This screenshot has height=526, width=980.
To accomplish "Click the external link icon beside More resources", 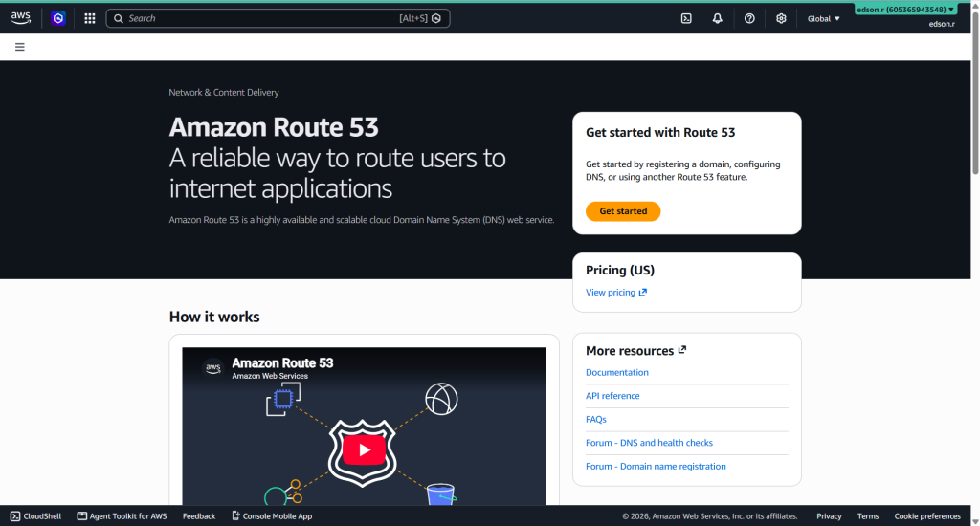I will pyautogui.click(x=681, y=350).
